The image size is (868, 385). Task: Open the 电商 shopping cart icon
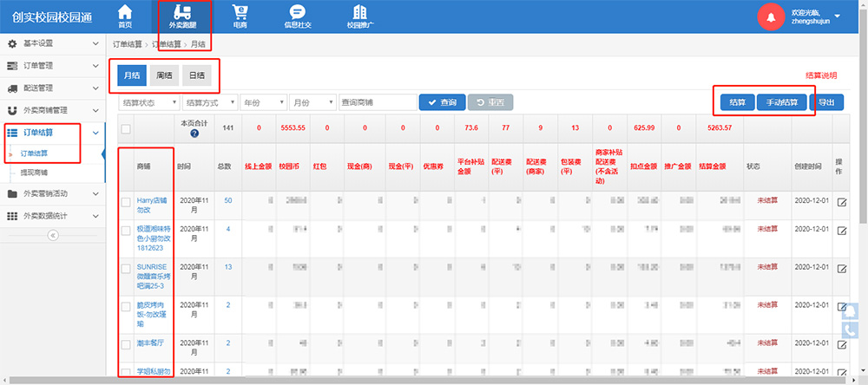click(240, 12)
